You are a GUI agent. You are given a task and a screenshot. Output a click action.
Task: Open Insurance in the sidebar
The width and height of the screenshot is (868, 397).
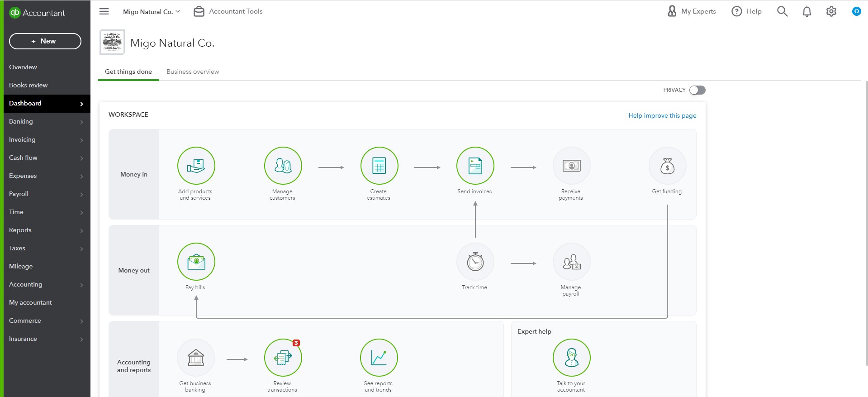click(47, 339)
